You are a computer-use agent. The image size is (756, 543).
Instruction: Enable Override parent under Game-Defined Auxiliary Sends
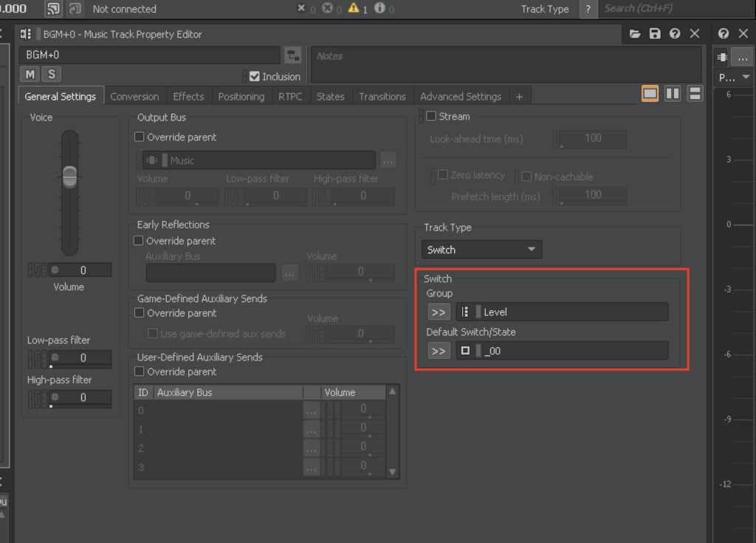tap(140, 313)
